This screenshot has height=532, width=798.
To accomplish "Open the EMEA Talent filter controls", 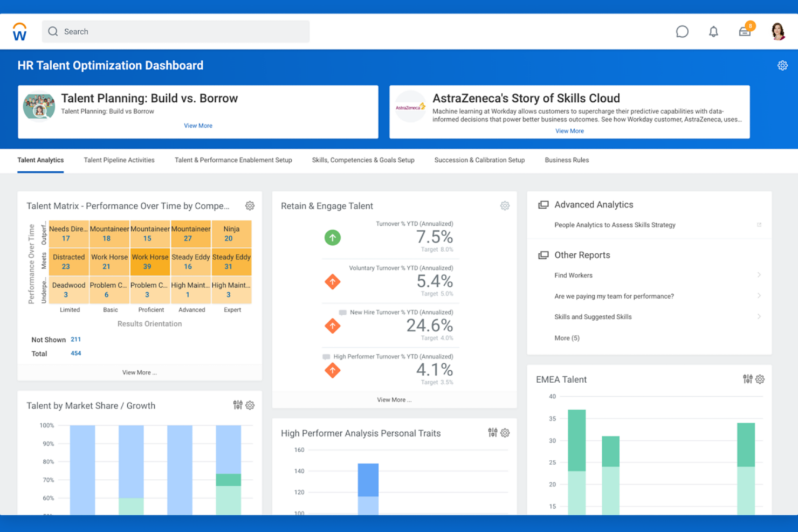I will coord(747,379).
